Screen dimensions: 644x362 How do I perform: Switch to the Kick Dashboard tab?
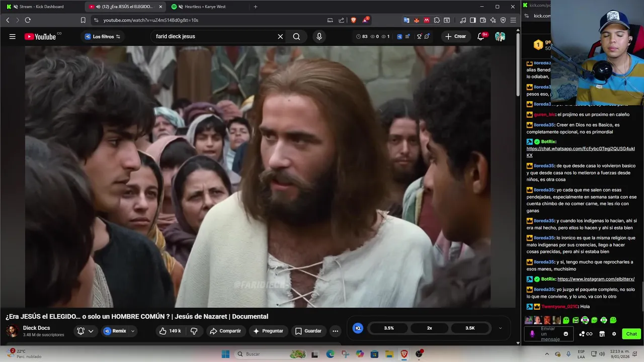pos(43,7)
